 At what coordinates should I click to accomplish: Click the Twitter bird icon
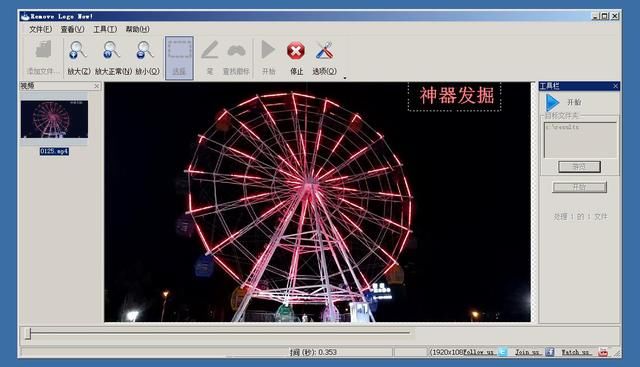[503, 352]
